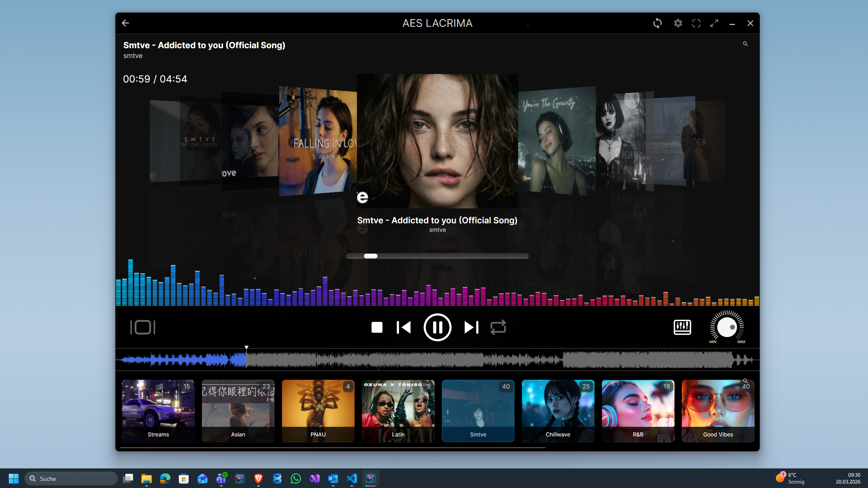
Task: Open the Windows Start menu
Action: pyautogui.click(x=14, y=478)
